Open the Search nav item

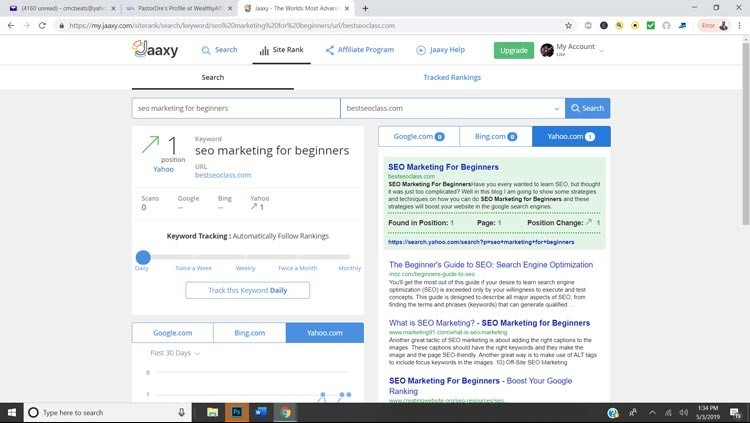(220, 50)
